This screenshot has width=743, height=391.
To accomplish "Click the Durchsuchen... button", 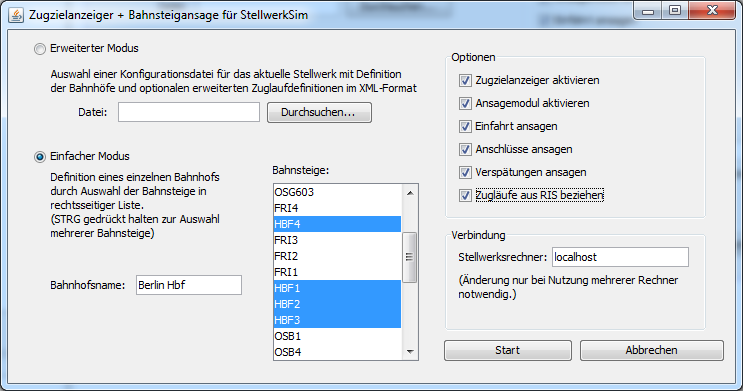I will [x=319, y=112].
